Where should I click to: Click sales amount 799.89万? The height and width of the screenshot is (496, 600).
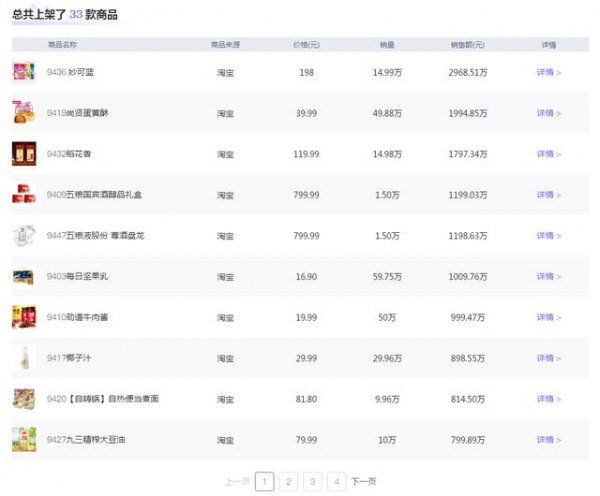[468, 440]
